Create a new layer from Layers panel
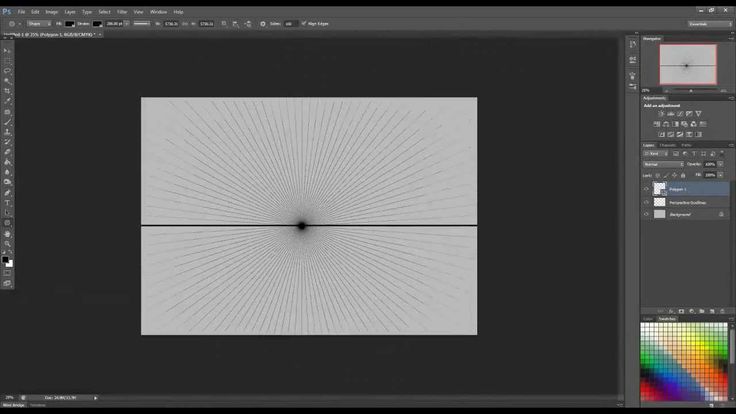Screen dimensions: 736x414 (x=712, y=311)
